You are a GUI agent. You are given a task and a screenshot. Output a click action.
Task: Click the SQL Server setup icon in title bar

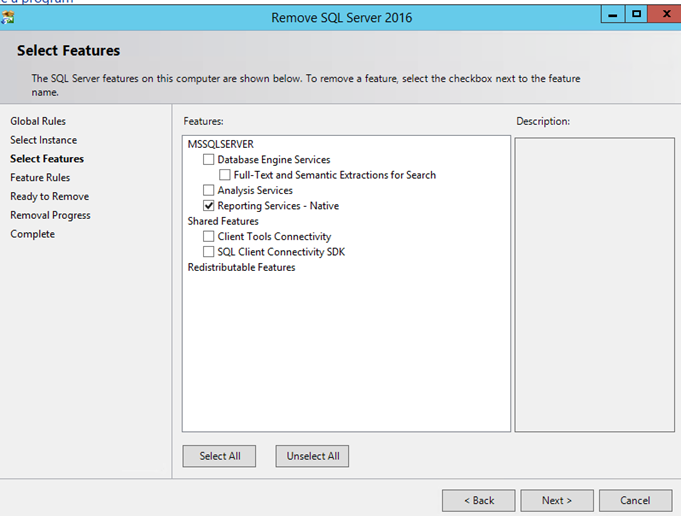click(7, 17)
